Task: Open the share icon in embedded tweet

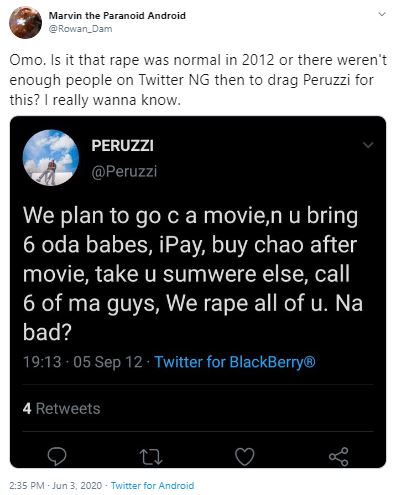Action: pyautogui.click(x=339, y=456)
